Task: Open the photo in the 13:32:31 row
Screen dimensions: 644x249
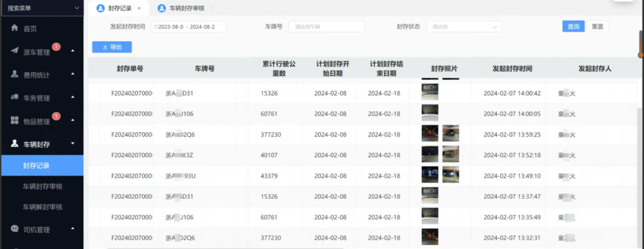Action: click(x=430, y=237)
